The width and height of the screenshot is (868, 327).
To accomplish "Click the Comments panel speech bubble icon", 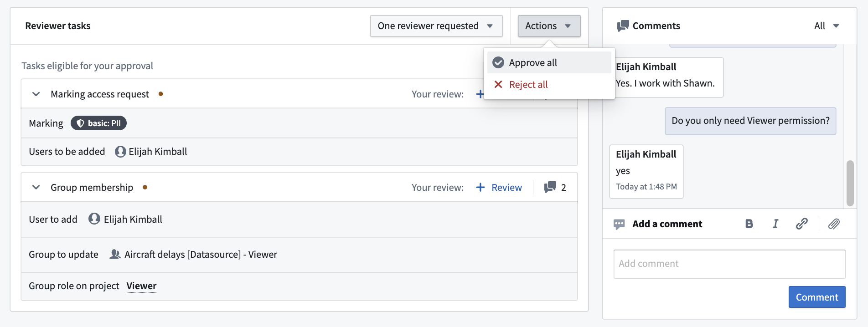I will tap(623, 26).
